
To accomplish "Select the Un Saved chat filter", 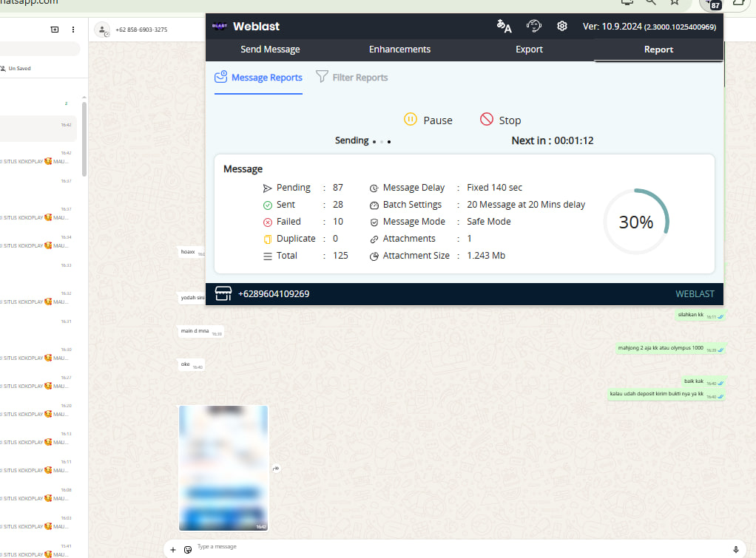I will [x=16, y=69].
